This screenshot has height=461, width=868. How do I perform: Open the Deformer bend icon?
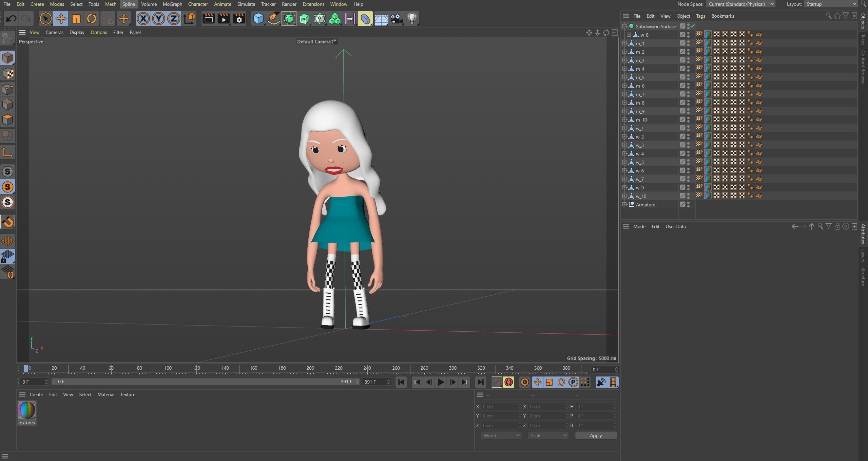(x=365, y=19)
